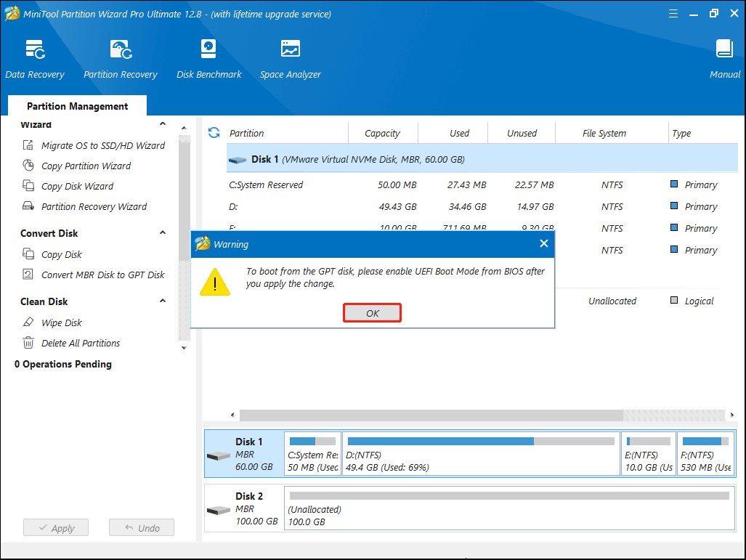Screen dimensions: 746x560
Task: Sort by the File System column header
Action: (x=604, y=133)
